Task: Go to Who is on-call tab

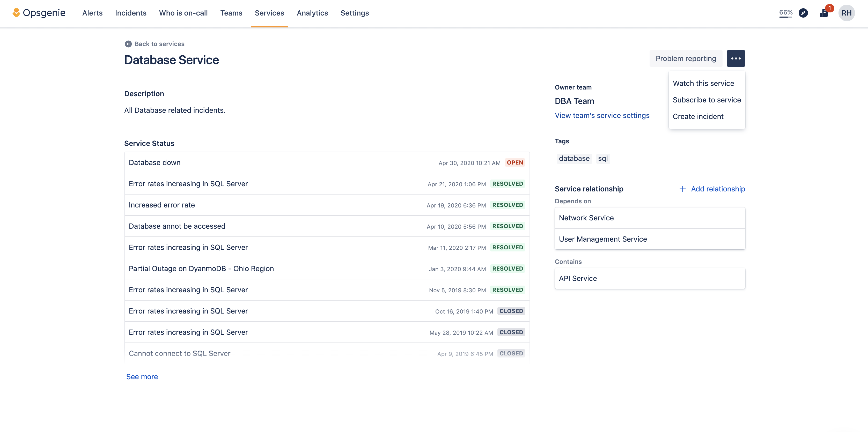Action: [183, 13]
